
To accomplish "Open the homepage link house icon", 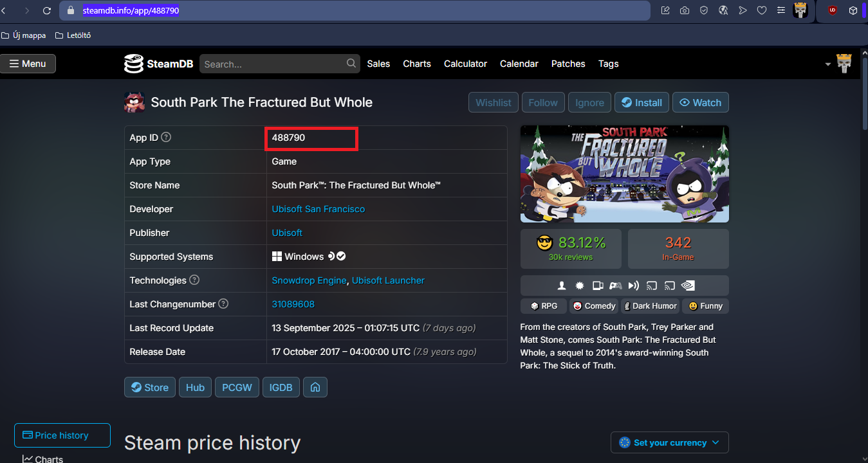I will coord(315,387).
